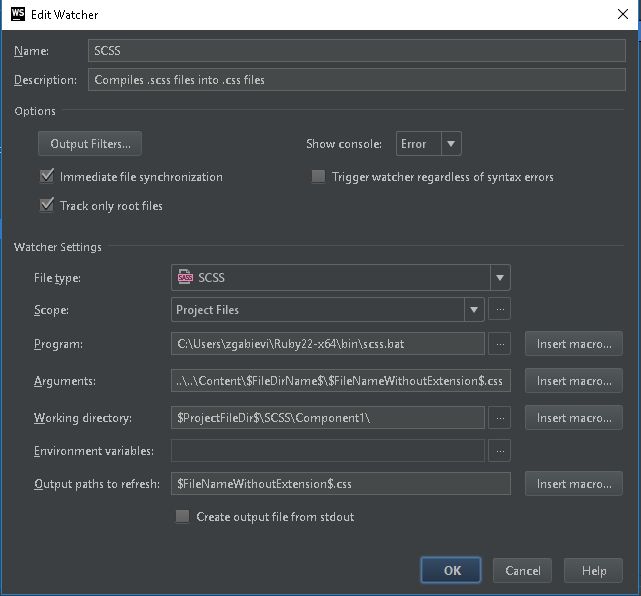
Task: Click the Error value in Show console combo
Action: (x=414, y=143)
